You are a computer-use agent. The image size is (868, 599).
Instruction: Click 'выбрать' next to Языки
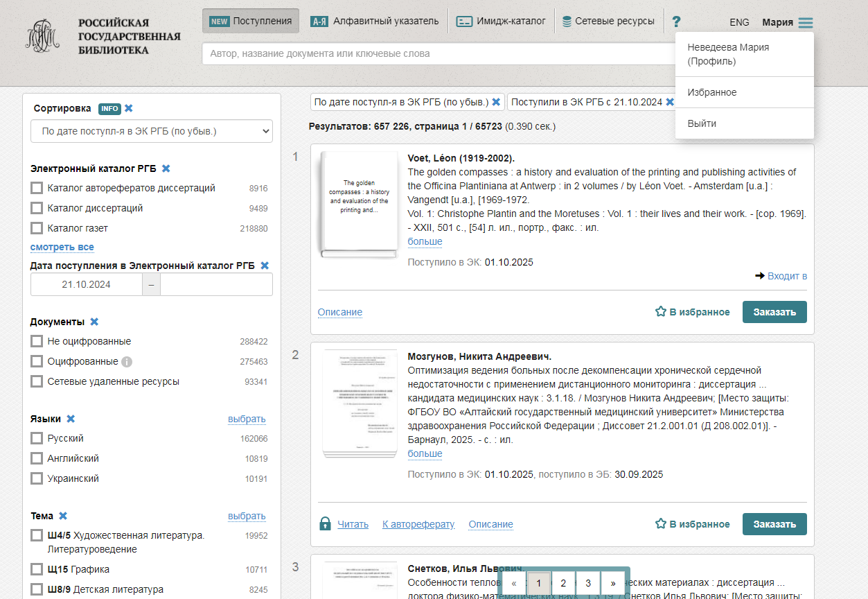(247, 419)
